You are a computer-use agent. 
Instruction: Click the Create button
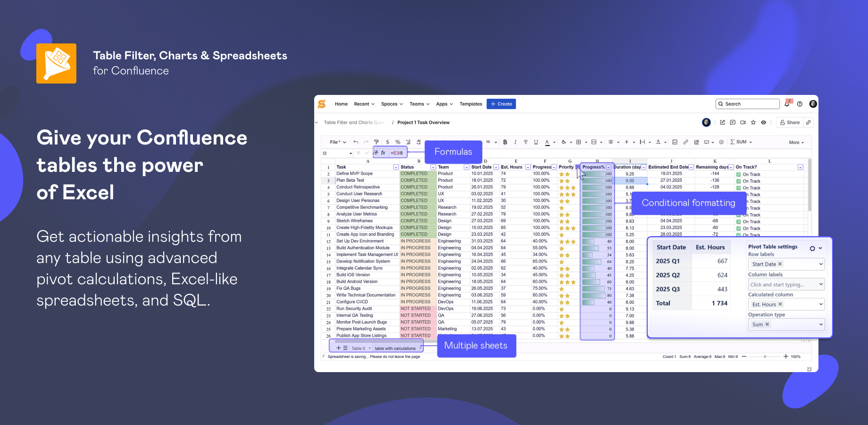[501, 104]
